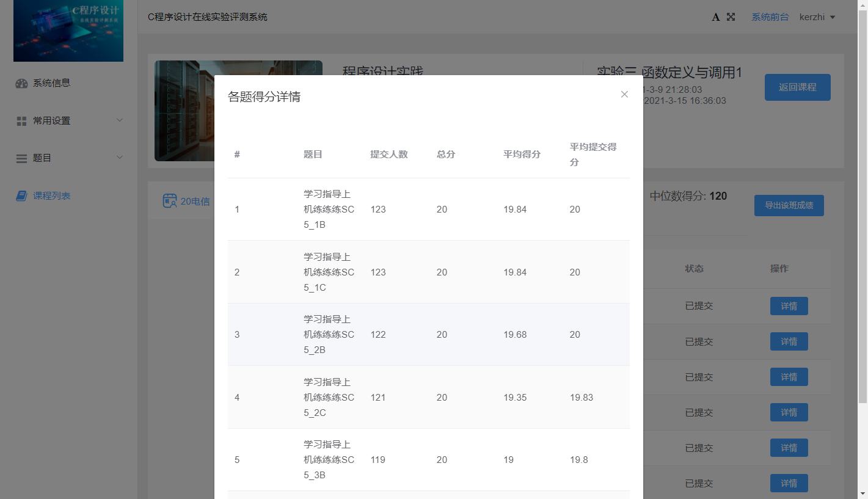The width and height of the screenshot is (868, 499).
Task: Click the 常用设置 grid icon
Action: click(x=21, y=121)
